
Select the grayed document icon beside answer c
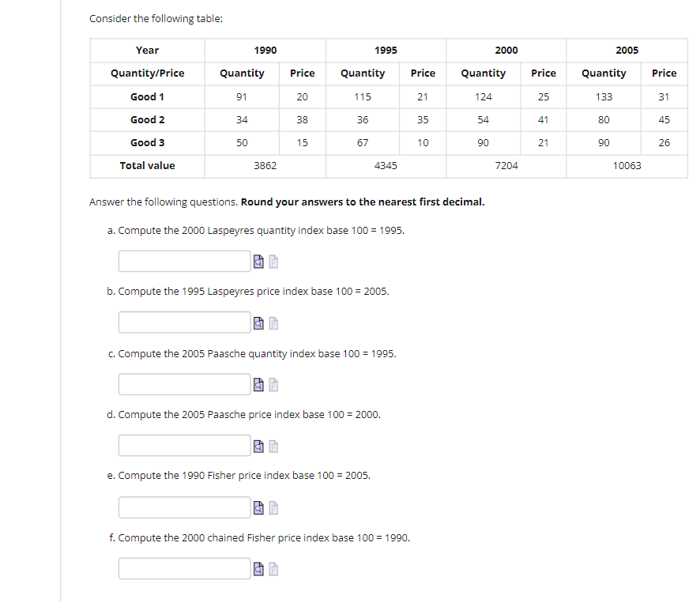click(273, 385)
